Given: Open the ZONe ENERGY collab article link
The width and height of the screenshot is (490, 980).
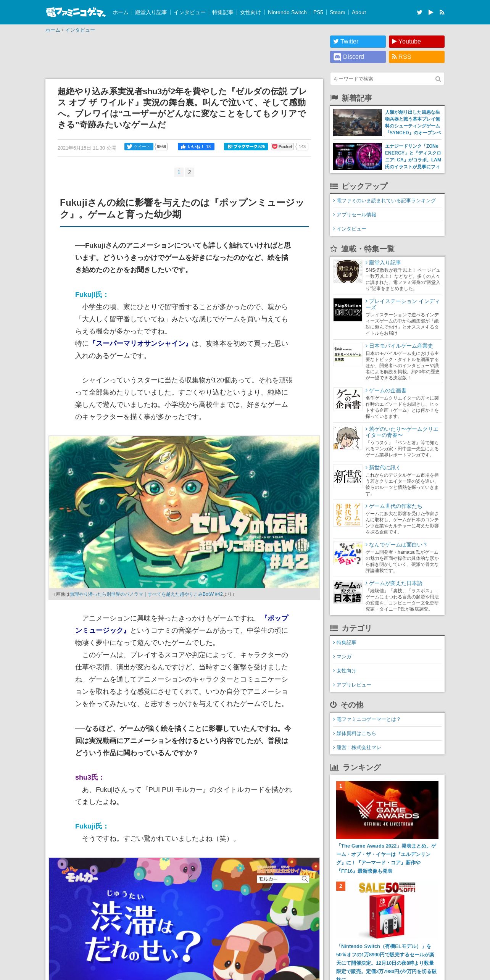Looking at the screenshot, I should [x=413, y=156].
